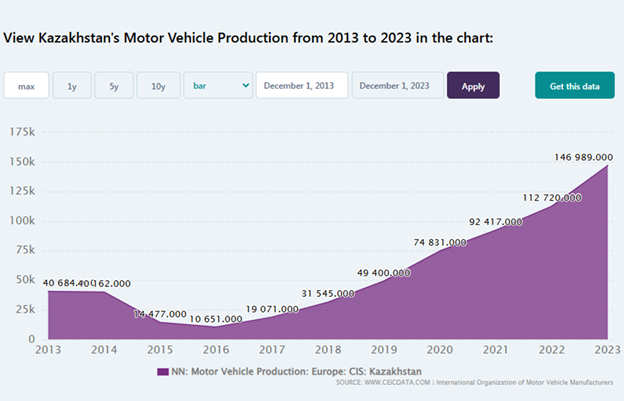Select the 112 720.000 data point label
Screen dimensions: 624x401
click(542, 197)
